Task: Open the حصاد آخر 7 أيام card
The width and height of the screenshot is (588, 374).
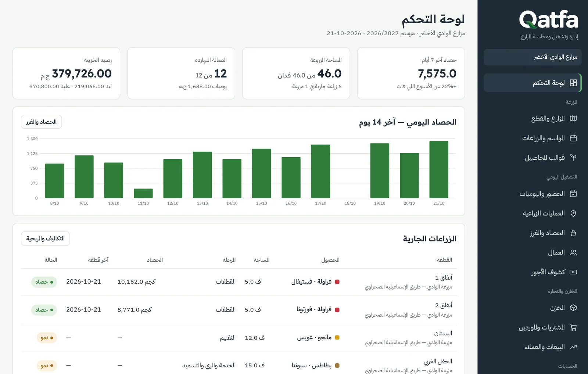Action: (411, 73)
